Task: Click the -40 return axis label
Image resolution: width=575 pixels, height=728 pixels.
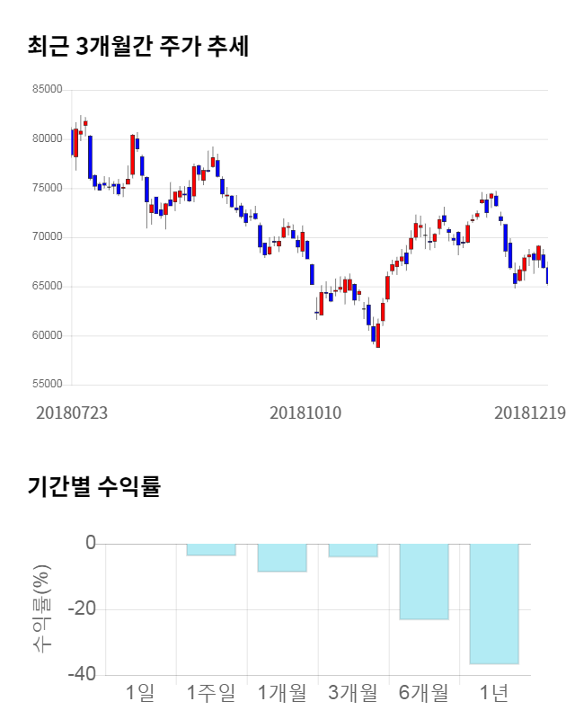Action: coord(83,674)
